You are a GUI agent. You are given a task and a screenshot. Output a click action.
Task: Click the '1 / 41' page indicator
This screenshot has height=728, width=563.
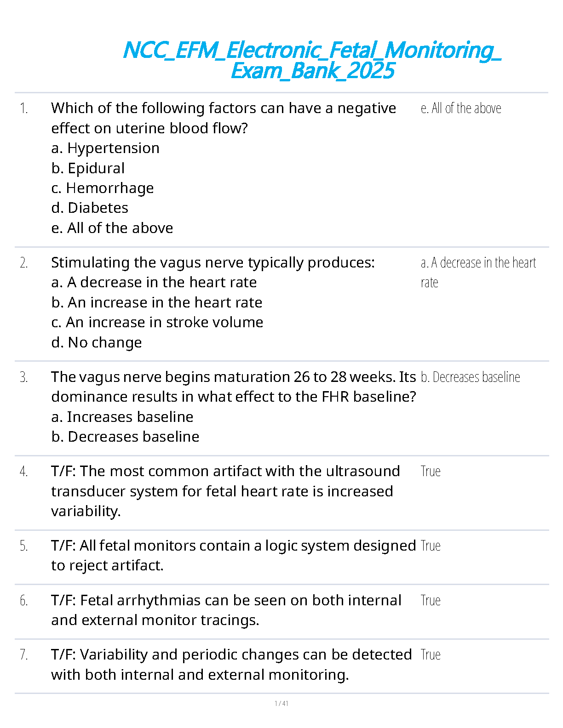(x=281, y=704)
